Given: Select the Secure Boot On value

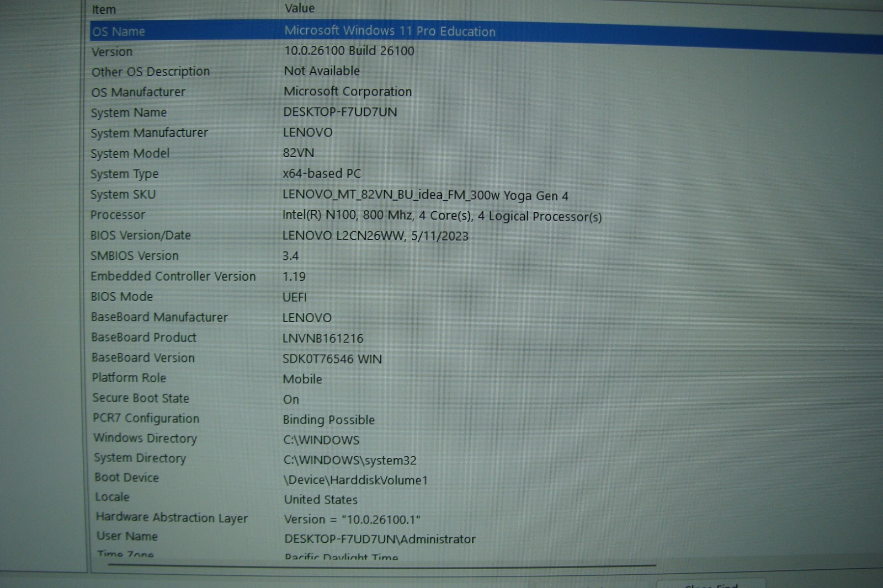Looking at the screenshot, I should (291, 399).
